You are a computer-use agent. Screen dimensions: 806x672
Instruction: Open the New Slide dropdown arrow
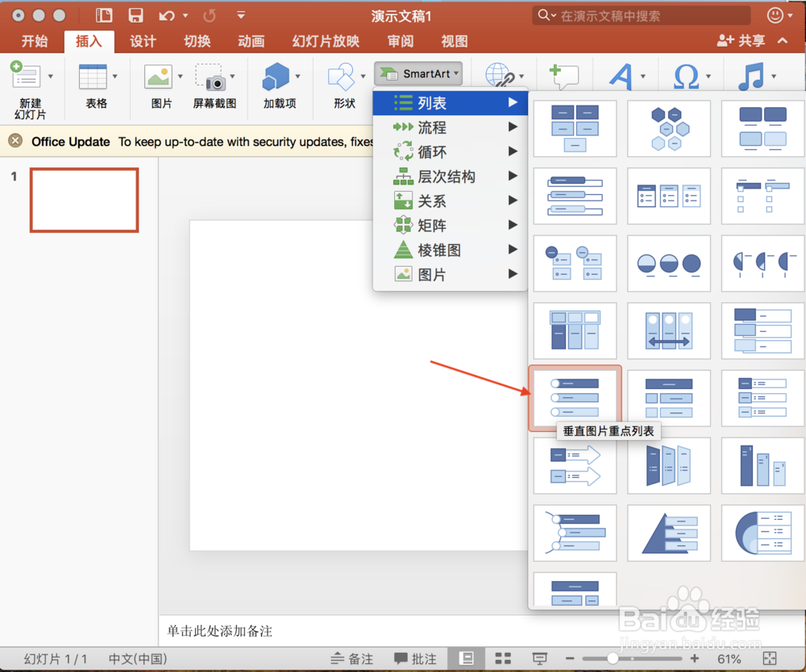50,77
